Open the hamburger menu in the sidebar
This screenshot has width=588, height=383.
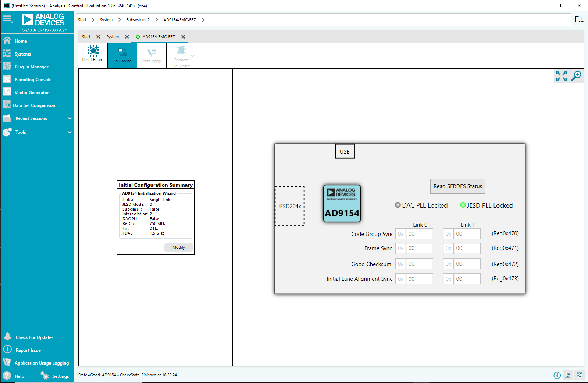click(x=7, y=19)
